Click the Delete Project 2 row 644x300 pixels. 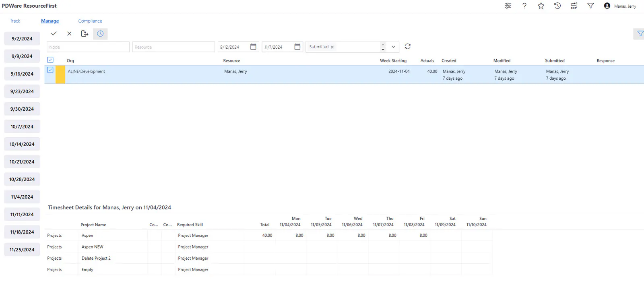coord(268,258)
